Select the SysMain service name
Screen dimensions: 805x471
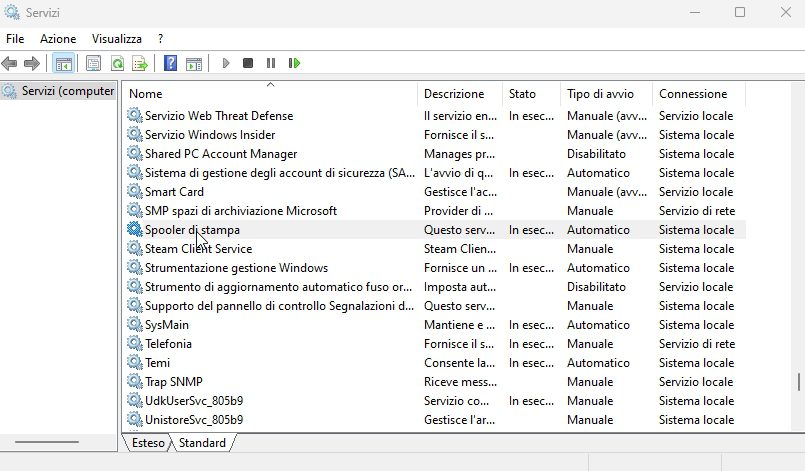[x=167, y=325]
